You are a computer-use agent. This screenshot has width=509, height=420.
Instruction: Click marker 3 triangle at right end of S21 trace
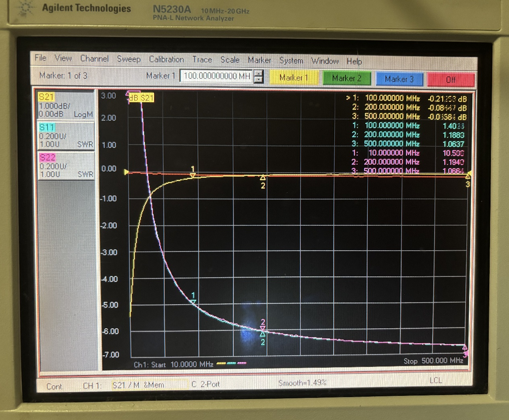(x=468, y=177)
